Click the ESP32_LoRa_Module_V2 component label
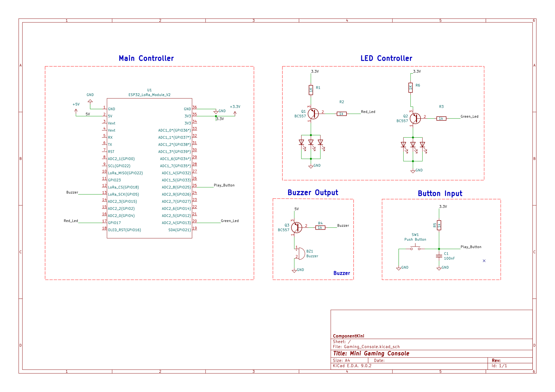The height and width of the screenshot is (392, 555). (x=149, y=95)
